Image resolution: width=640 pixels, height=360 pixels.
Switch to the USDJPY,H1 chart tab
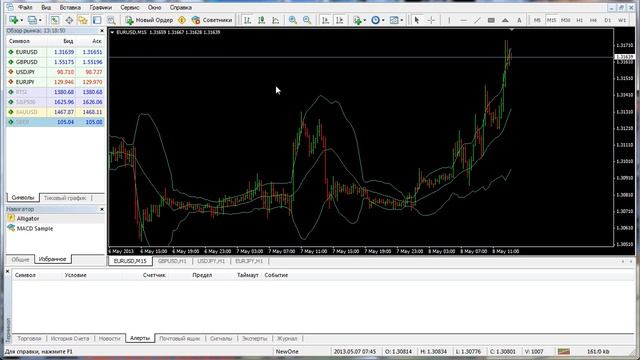211,261
